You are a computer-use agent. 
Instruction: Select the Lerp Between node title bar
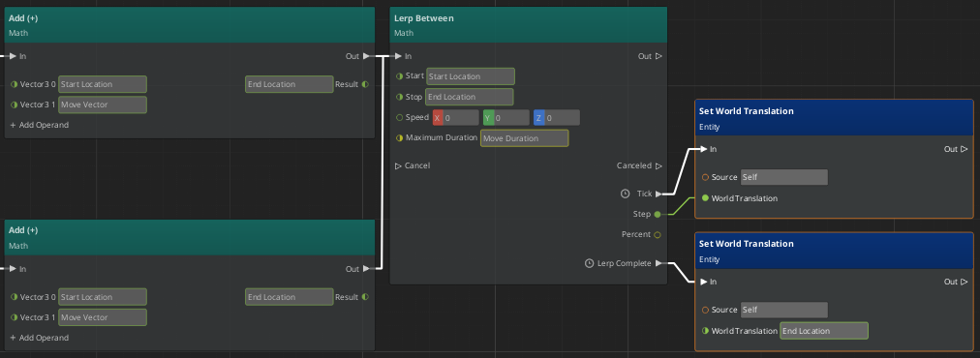(528, 25)
